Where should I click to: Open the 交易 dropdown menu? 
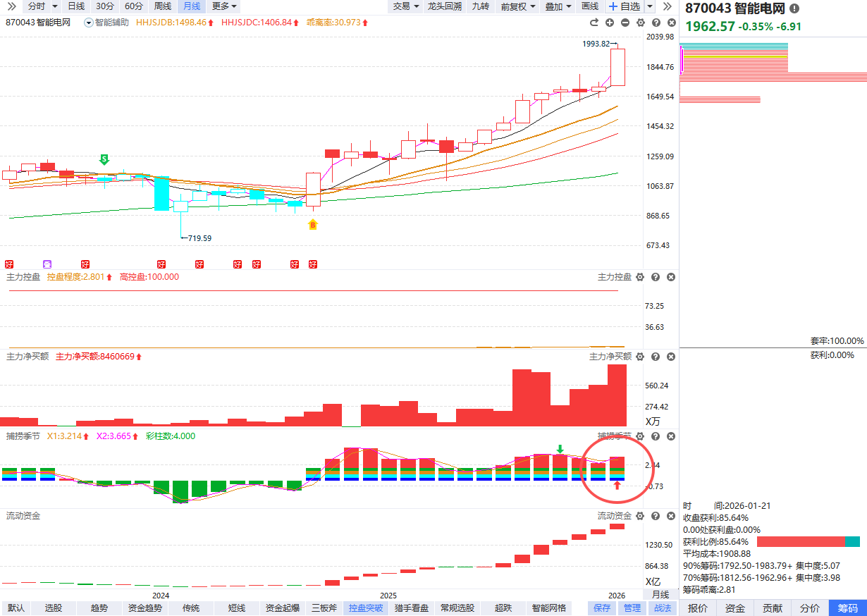406,6
